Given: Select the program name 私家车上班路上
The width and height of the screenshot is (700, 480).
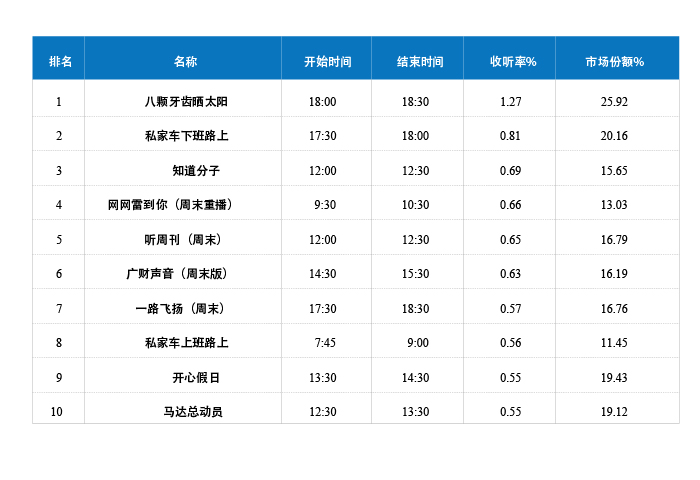Looking at the screenshot, I should click(186, 342).
